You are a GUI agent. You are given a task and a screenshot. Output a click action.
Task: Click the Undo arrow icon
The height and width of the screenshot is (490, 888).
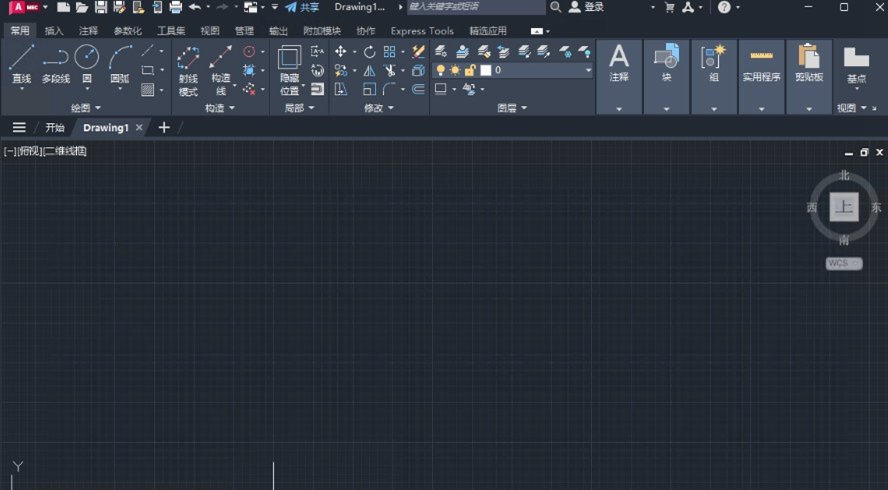[195, 7]
